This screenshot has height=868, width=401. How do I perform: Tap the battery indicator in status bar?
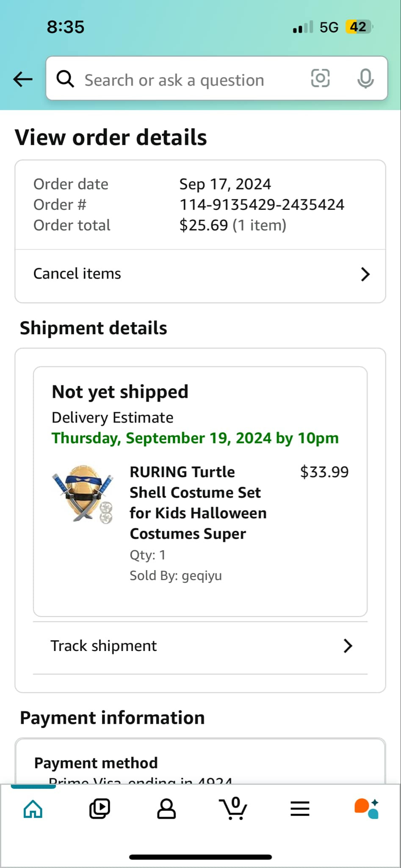[x=358, y=27]
